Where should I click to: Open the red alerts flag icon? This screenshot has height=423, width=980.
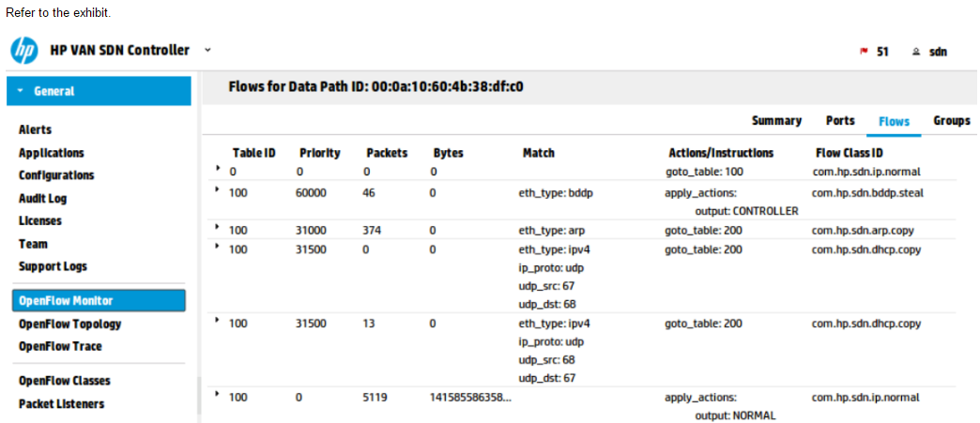coord(864,52)
